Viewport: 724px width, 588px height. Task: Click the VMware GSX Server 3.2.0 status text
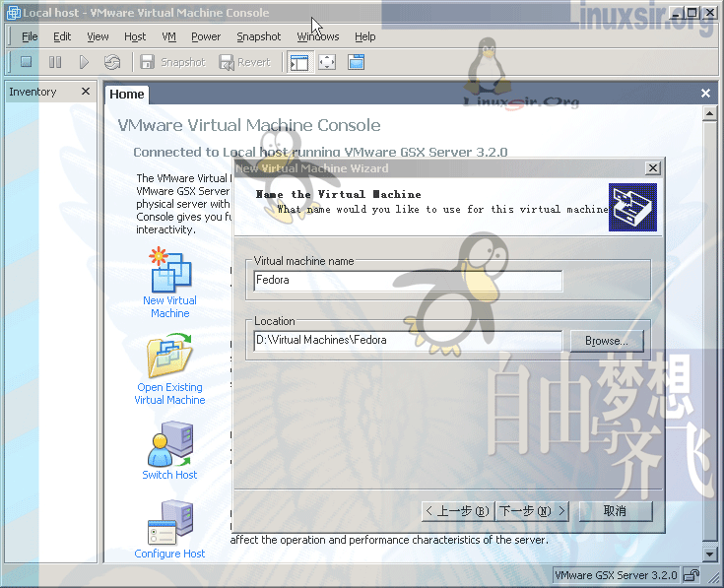tap(616, 575)
